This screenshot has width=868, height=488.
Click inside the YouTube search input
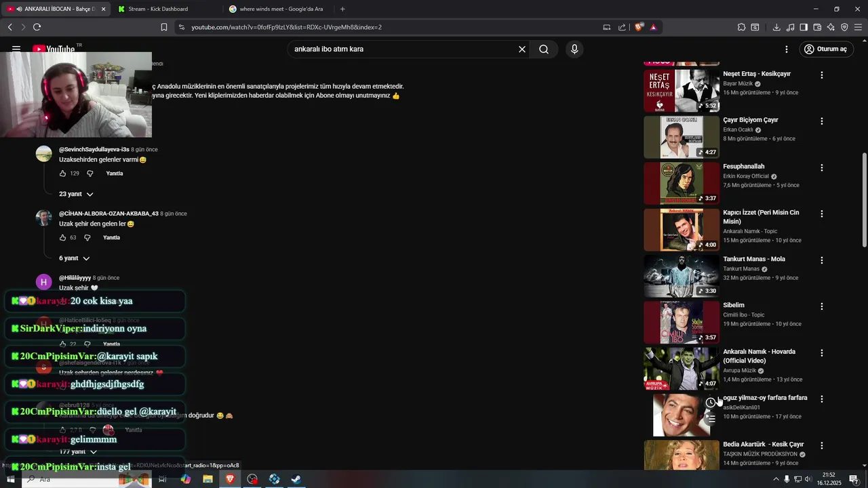click(403, 49)
